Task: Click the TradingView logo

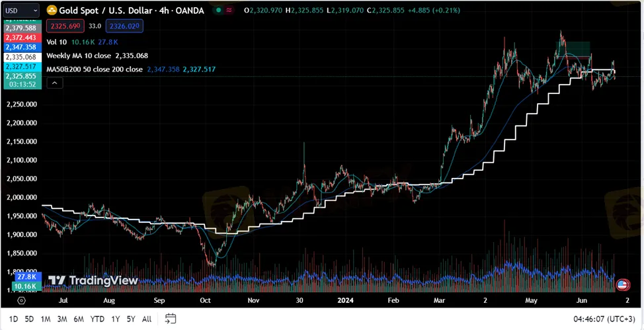Action: pos(93,280)
